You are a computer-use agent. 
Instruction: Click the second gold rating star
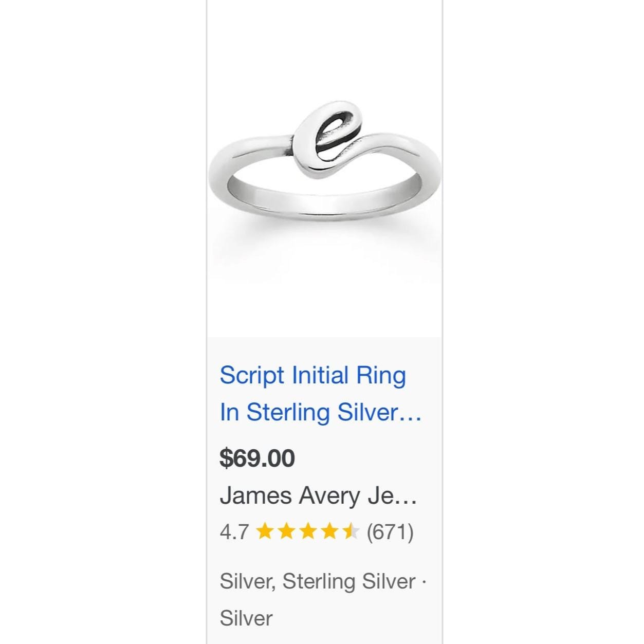(x=286, y=531)
